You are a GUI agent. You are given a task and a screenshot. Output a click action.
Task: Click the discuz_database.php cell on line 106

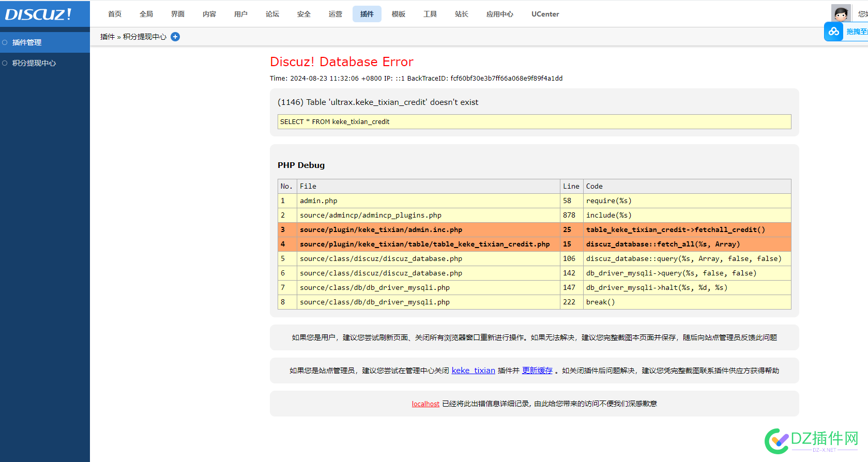click(428, 258)
